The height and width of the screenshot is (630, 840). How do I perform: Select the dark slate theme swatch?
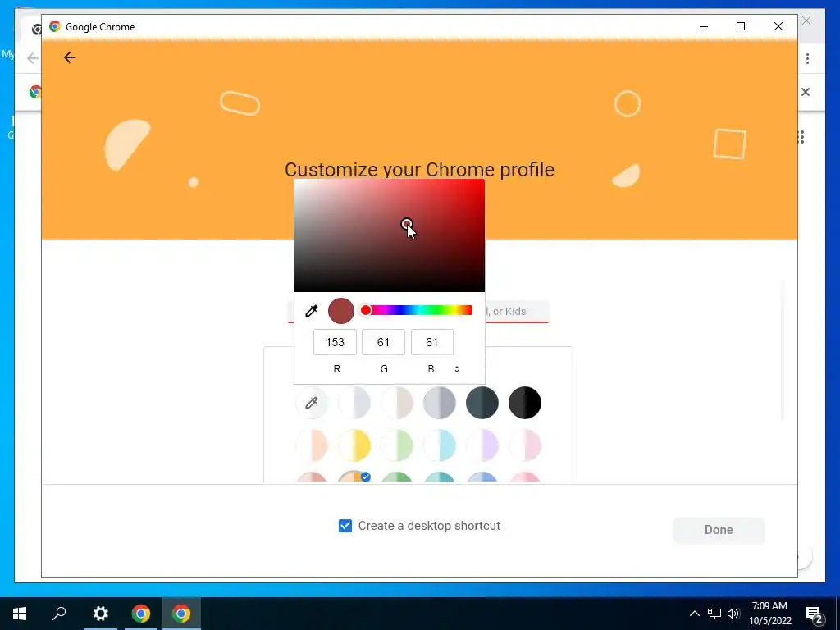tap(482, 402)
